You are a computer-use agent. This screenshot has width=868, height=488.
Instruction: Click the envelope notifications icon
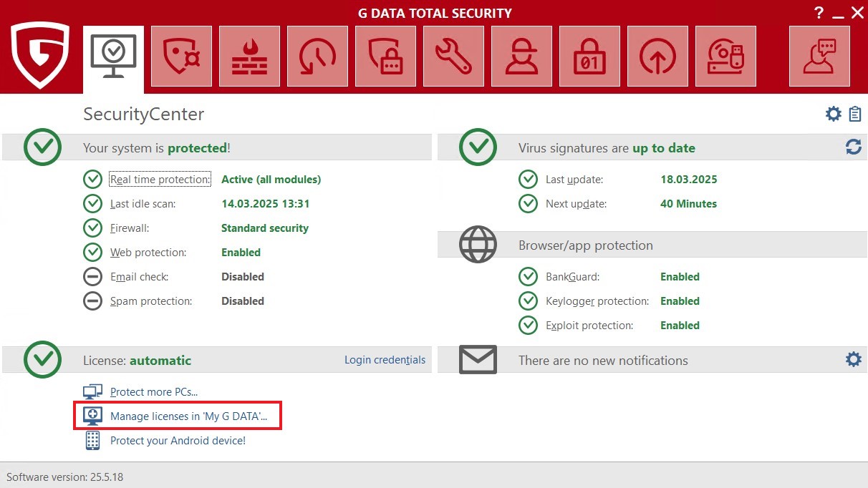pos(478,360)
